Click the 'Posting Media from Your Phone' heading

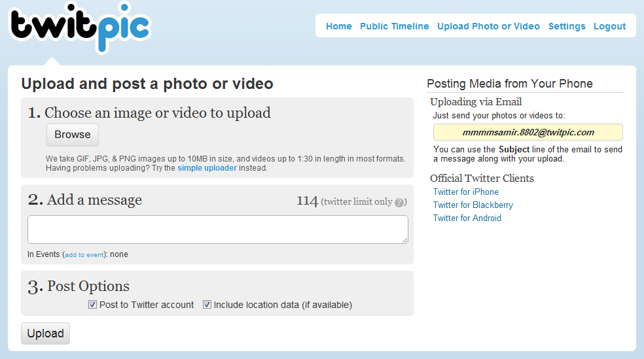510,84
